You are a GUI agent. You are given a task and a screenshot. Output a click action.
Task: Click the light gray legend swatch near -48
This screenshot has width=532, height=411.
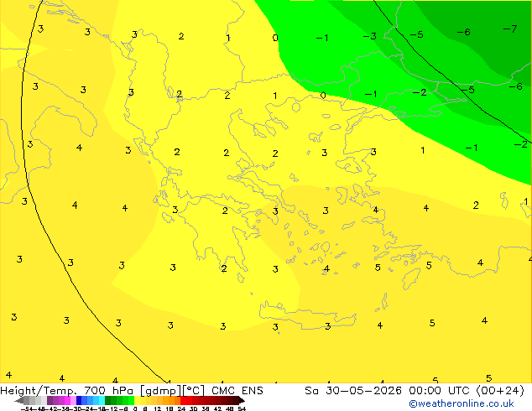(x=39, y=400)
